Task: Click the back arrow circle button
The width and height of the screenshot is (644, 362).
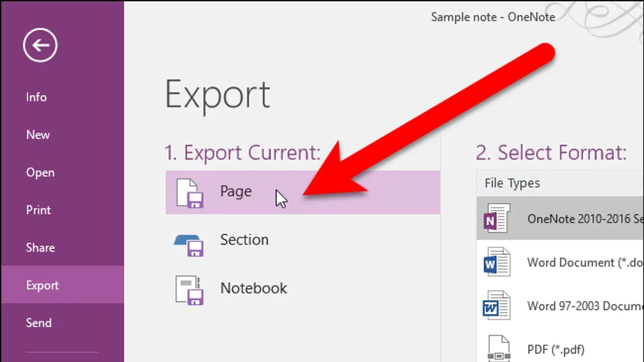Action: tap(40, 45)
